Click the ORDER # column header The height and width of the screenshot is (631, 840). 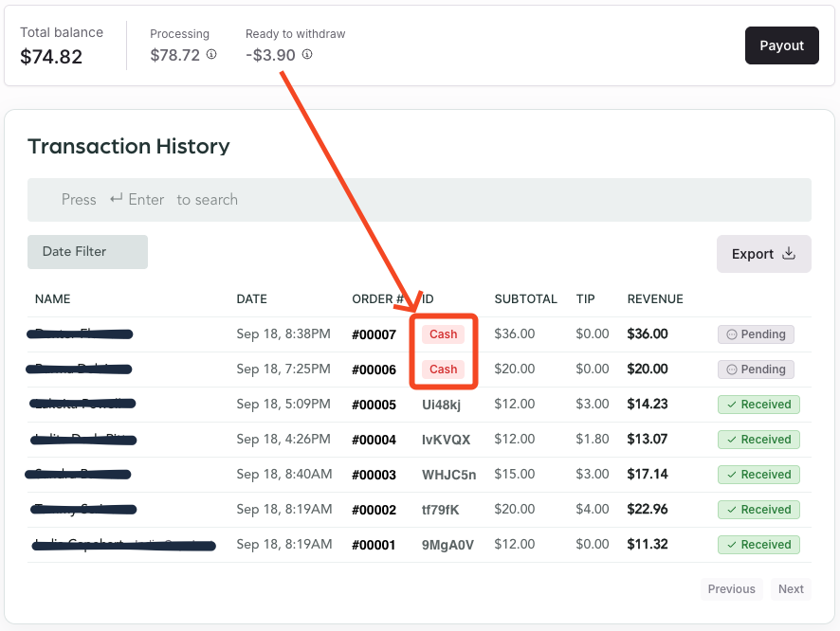377,299
